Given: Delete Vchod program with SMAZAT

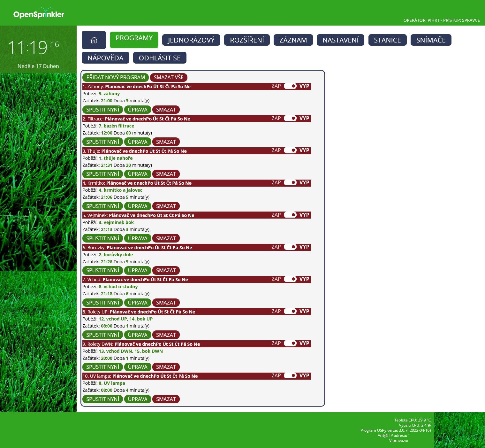Looking at the screenshot, I should 166,303.
